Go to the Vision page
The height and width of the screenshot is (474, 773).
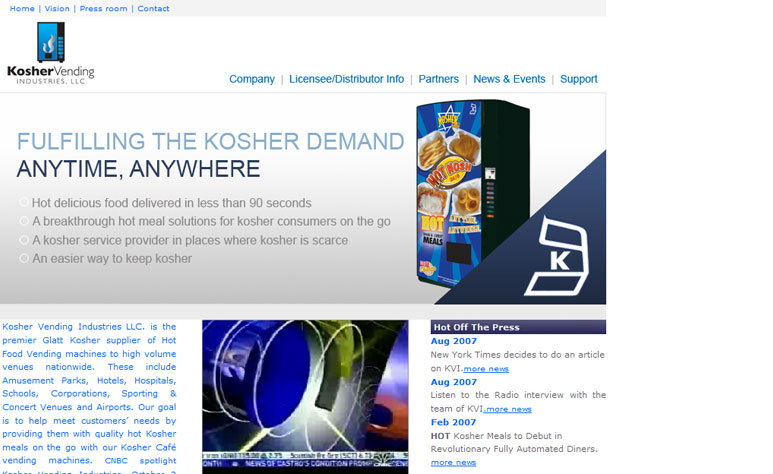[57, 9]
